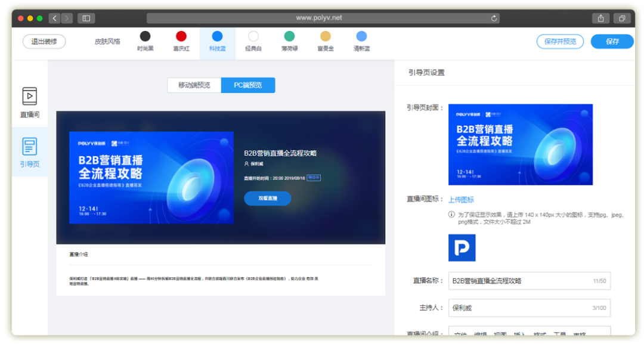Viewport: 644px width, 344px height.
Task: Choose the 经典白 skin theme
Action: 253,36
